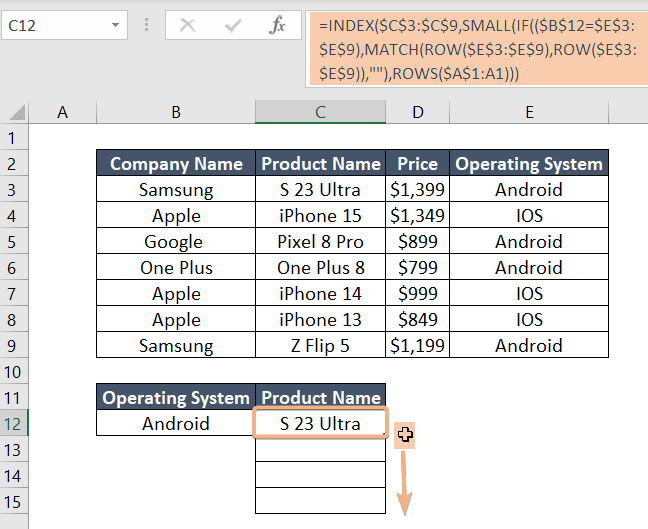The height and width of the screenshot is (529, 648).
Task: Select column E header
Action: [x=529, y=112]
